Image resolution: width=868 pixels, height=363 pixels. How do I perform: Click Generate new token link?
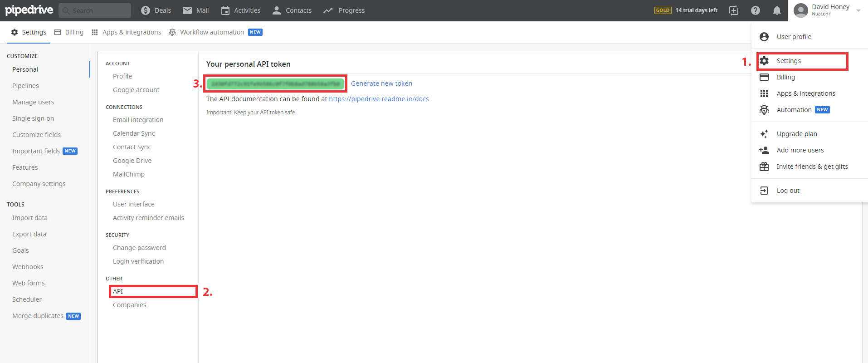click(x=381, y=83)
